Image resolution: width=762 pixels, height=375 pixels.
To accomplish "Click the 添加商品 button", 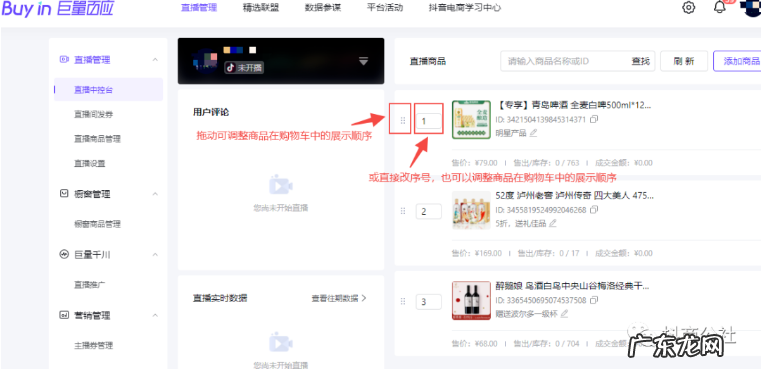I will point(737,61).
